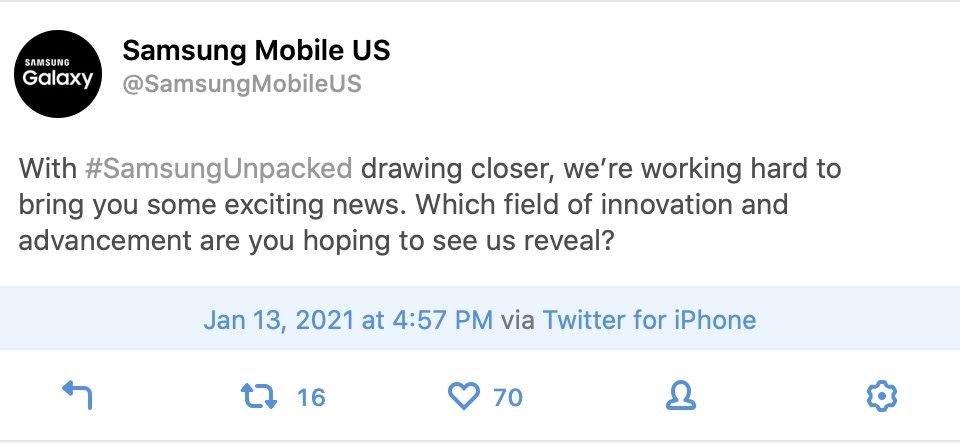Image resolution: width=960 pixels, height=444 pixels.
Task: Open the user profile silhouette icon
Action: tap(681, 396)
